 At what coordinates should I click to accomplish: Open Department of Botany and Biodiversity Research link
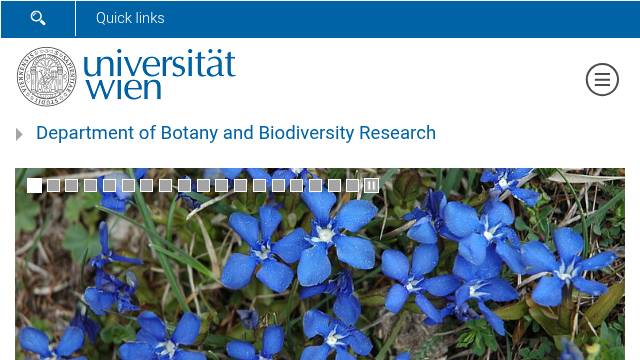236,133
